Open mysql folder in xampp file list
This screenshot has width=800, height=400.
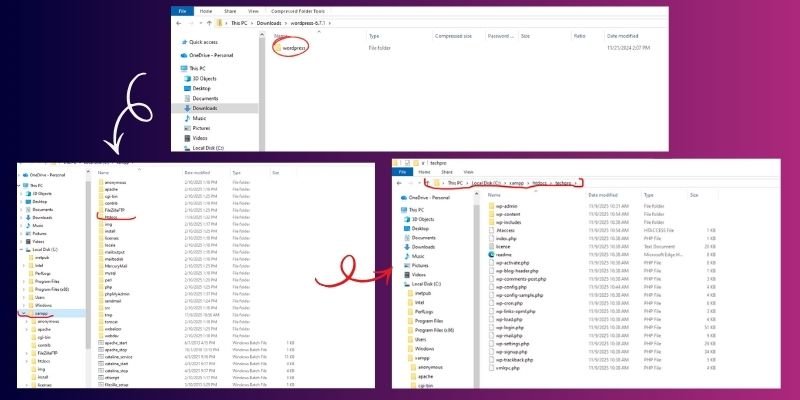point(107,273)
